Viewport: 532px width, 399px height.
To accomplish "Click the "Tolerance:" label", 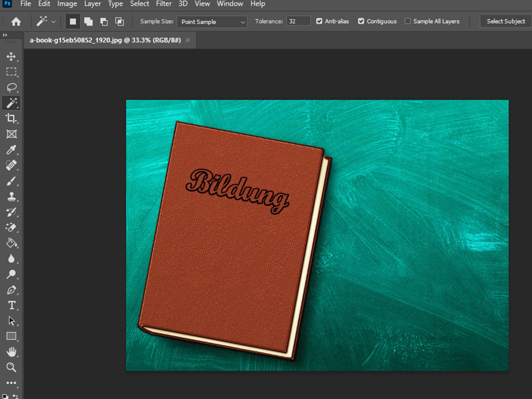I will point(269,22).
